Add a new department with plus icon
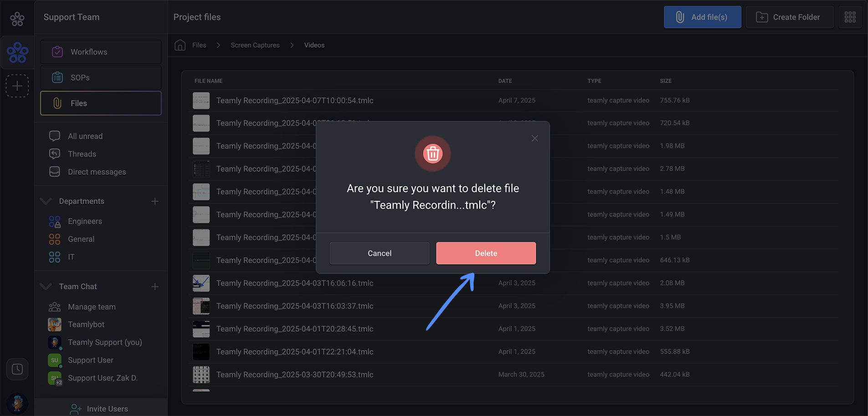This screenshot has height=416, width=868. tap(155, 201)
